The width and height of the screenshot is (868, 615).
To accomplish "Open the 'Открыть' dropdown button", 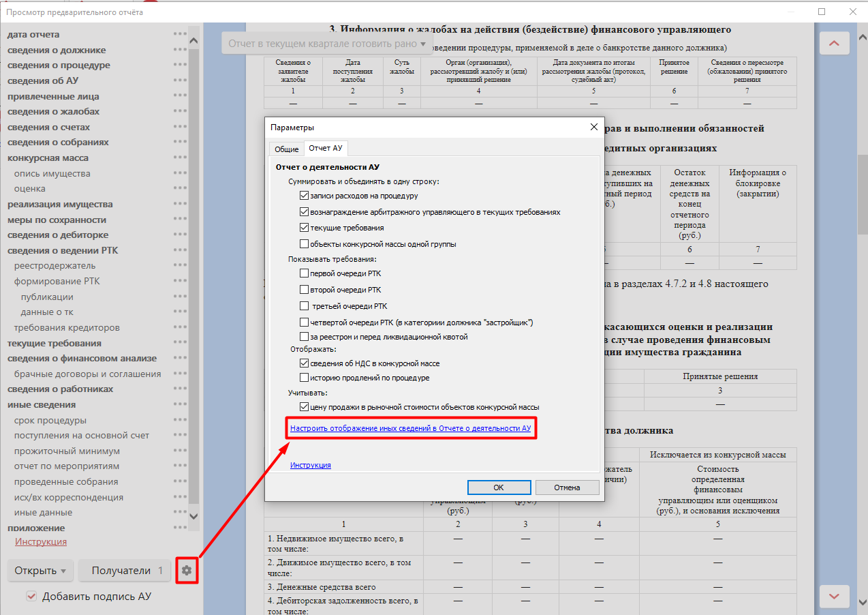I will tap(40, 571).
